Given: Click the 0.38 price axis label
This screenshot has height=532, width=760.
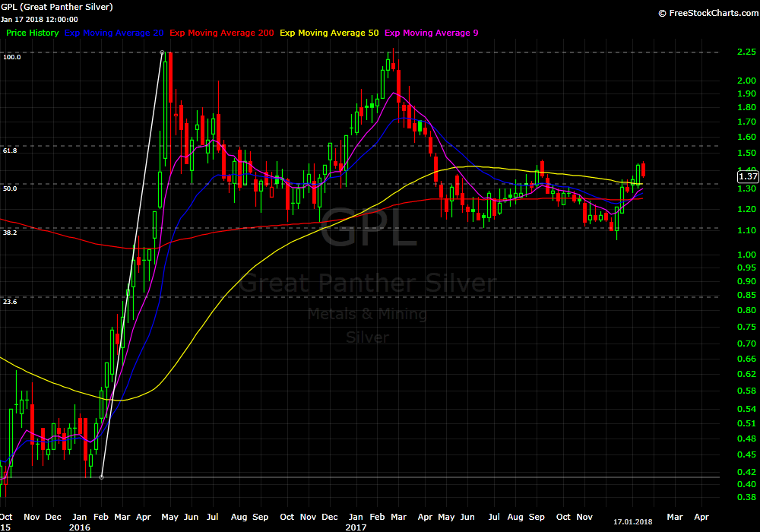Looking at the screenshot, I should (746, 497).
